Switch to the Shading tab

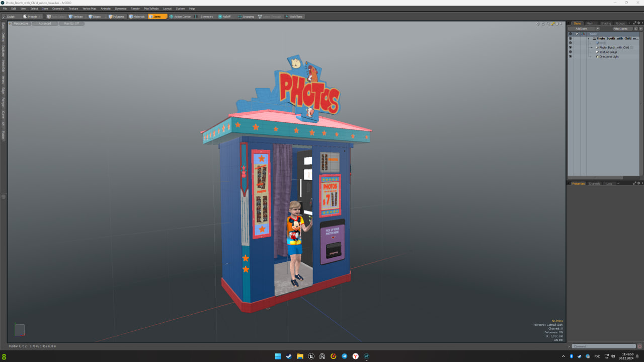pyautogui.click(x=606, y=23)
